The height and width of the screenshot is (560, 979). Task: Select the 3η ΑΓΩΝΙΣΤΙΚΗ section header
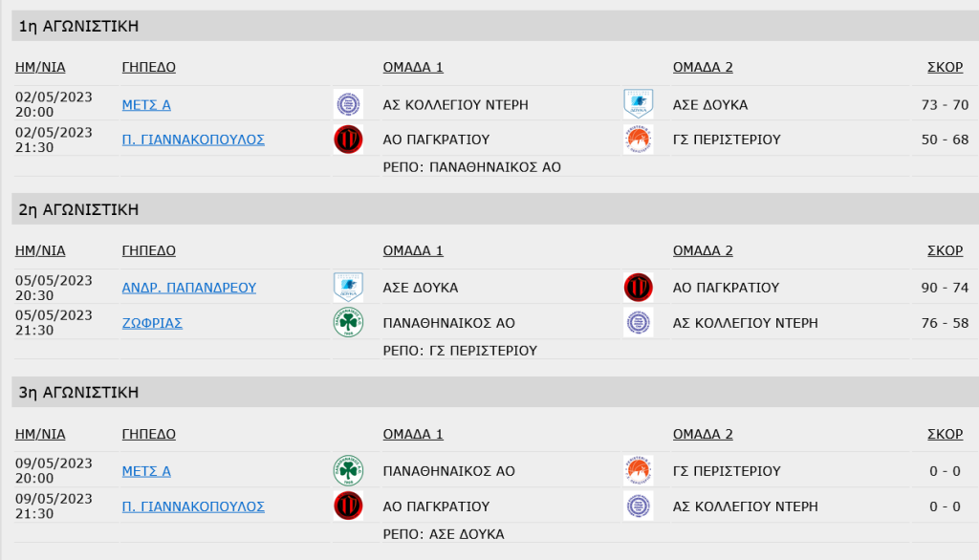[495, 392]
